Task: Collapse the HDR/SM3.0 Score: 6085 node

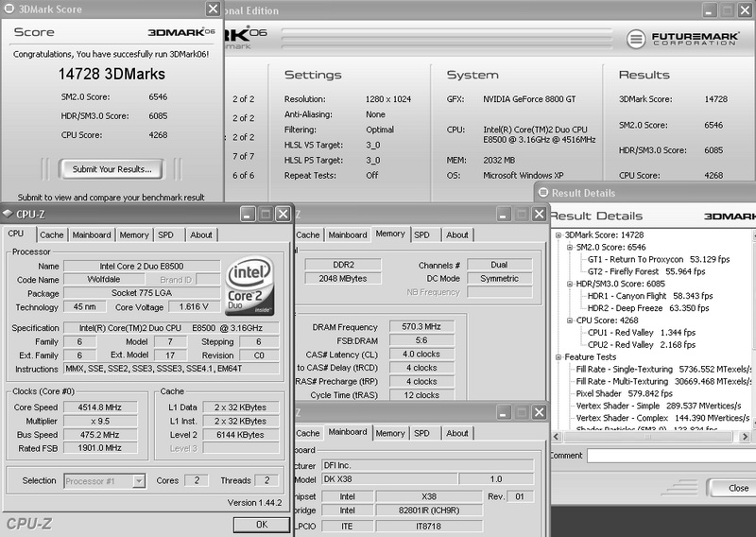Action: pyautogui.click(x=570, y=284)
